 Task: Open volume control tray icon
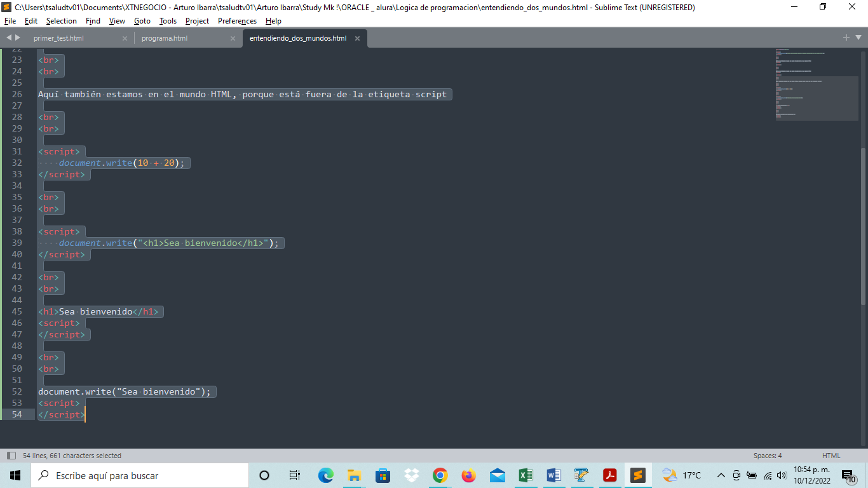pos(782,475)
